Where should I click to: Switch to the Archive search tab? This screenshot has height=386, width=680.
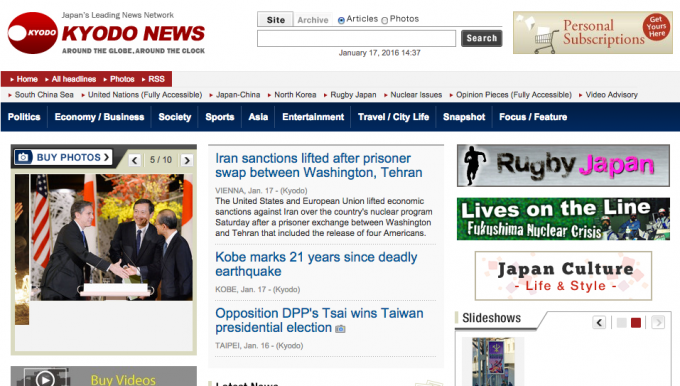click(x=313, y=20)
